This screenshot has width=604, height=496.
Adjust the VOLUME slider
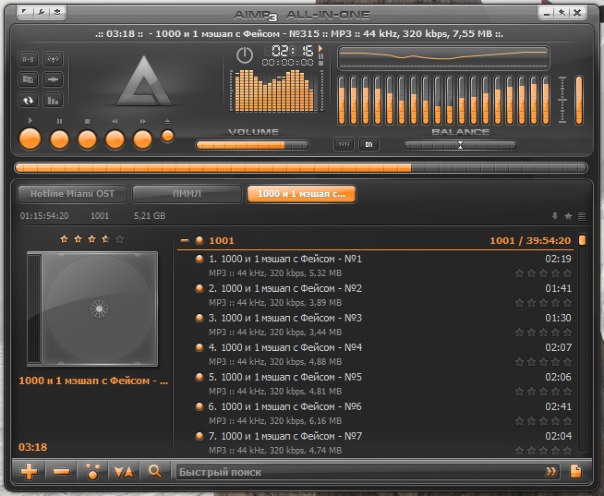(252, 145)
